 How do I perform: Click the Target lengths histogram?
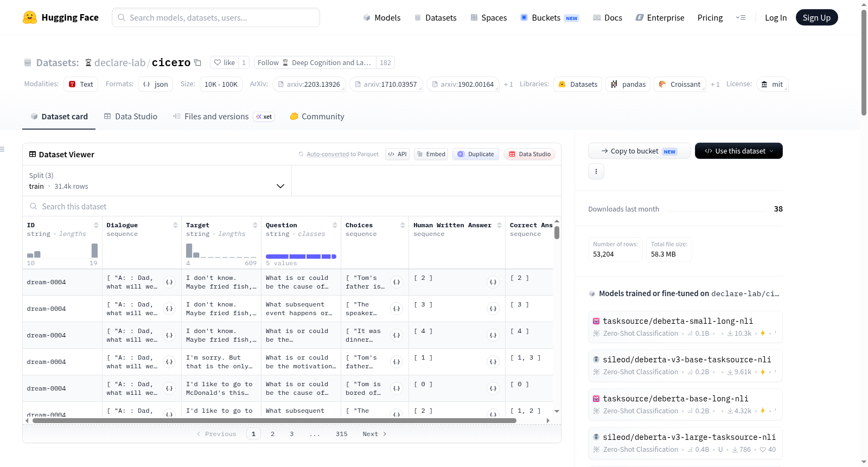[x=221, y=251]
